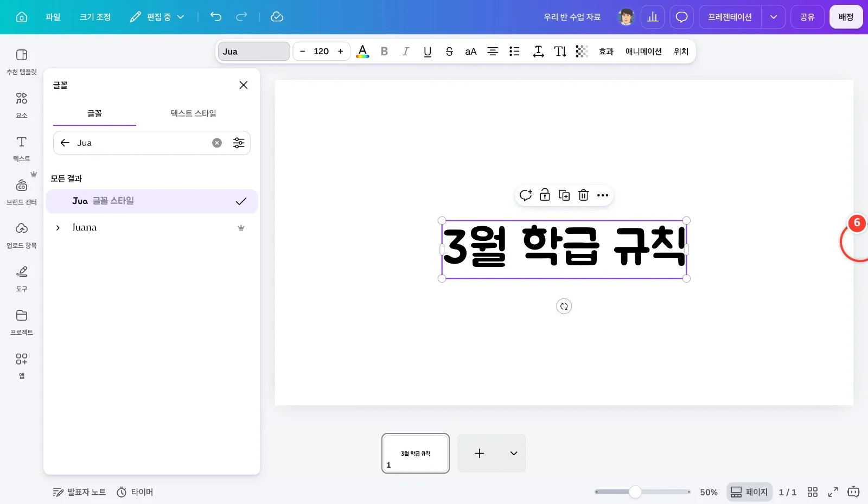Open the 파일 menu
Viewport: 868px width, 504px height.
[53, 17]
